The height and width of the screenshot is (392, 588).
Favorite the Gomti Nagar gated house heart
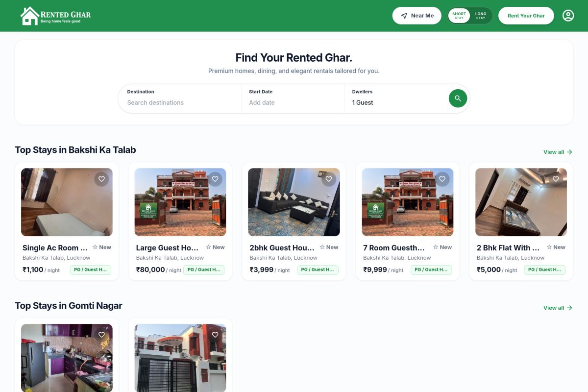(x=215, y=335)
